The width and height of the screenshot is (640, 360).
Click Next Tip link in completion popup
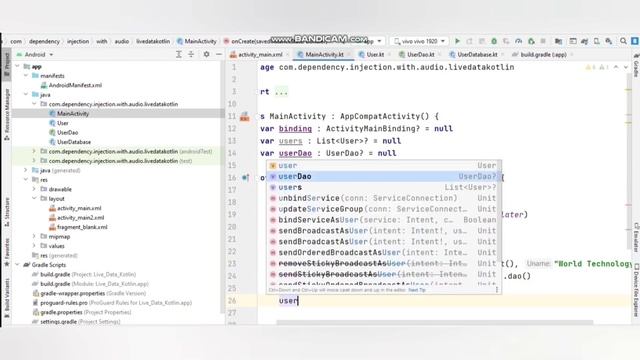point(417,290)
